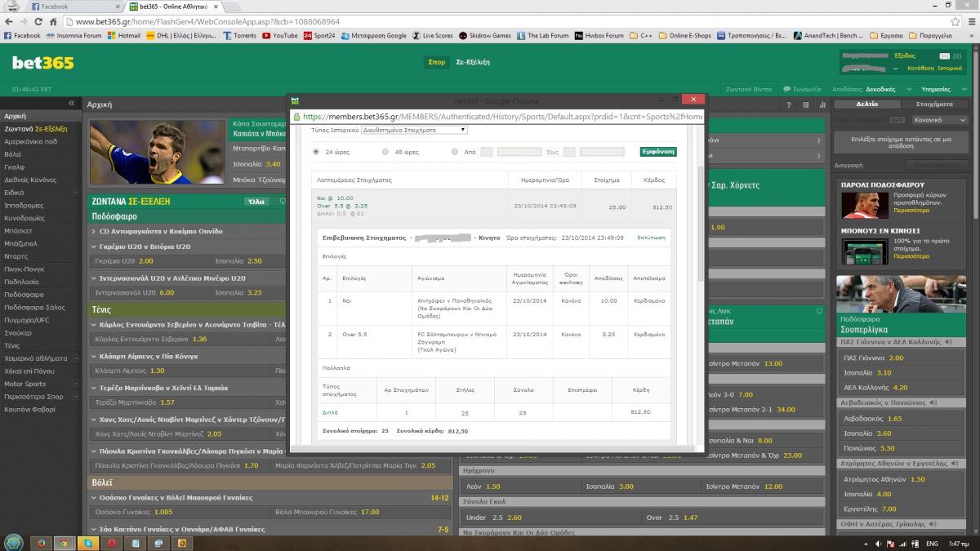This screenshot has height=551, width=980.
Task: Switch to the Σε-Εξέλιξη header tab
Action: pos(473,62)
